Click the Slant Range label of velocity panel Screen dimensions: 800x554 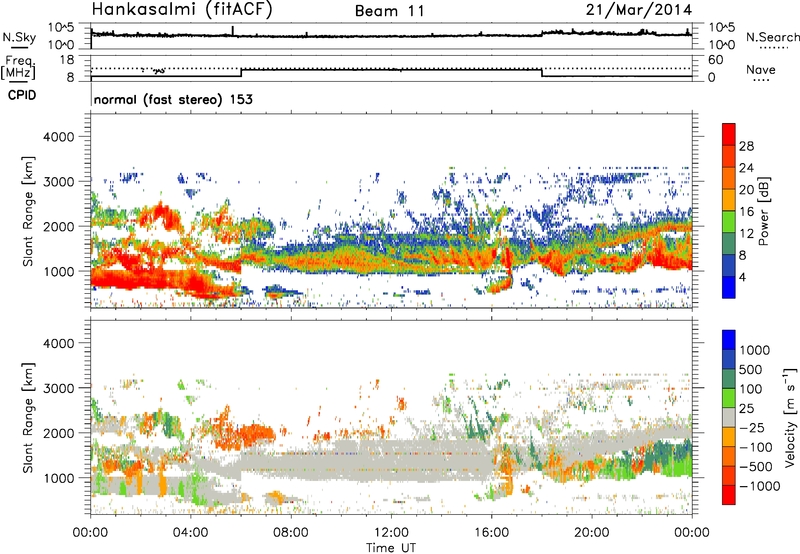tap(28, 417)
